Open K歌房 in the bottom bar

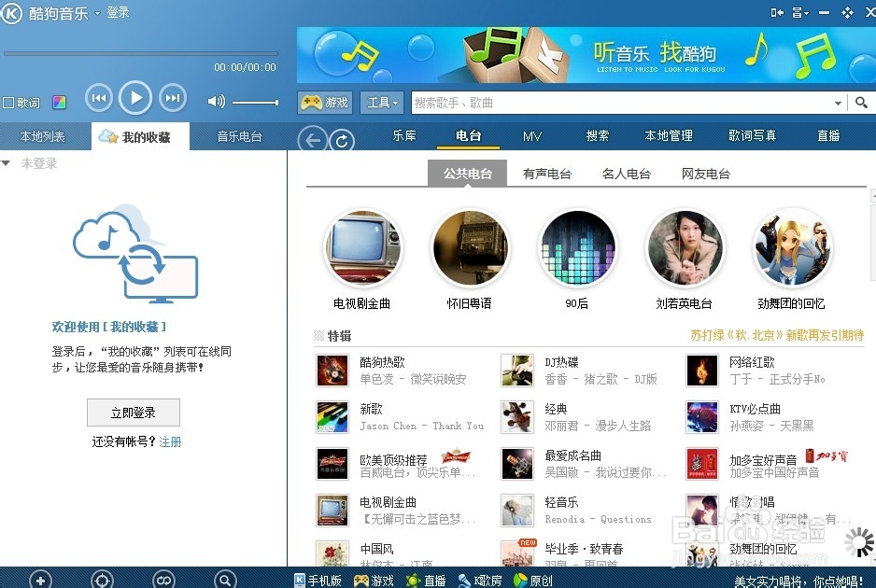coord(480,581)
